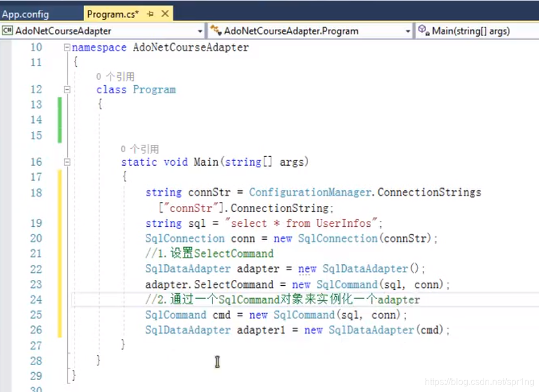Click 'class' keyword on line 12
The image size is (539, 392).
(x=111, y=90)
